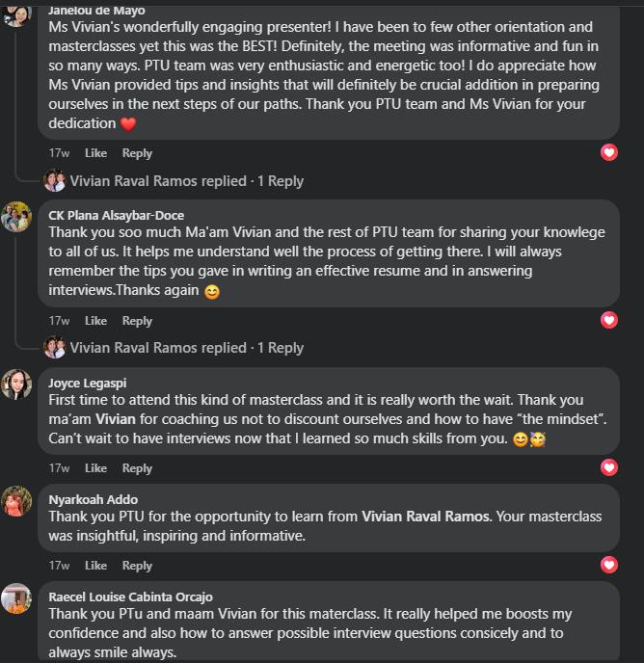
Task: Click heart reaction on Joyce Legaspi's comment
Action: click(x=608, y=467)
